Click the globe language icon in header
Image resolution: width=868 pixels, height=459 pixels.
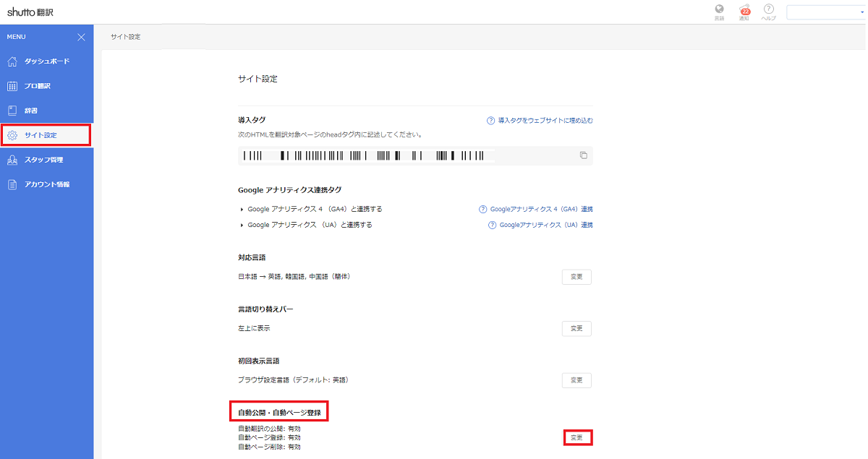[719, 11]
